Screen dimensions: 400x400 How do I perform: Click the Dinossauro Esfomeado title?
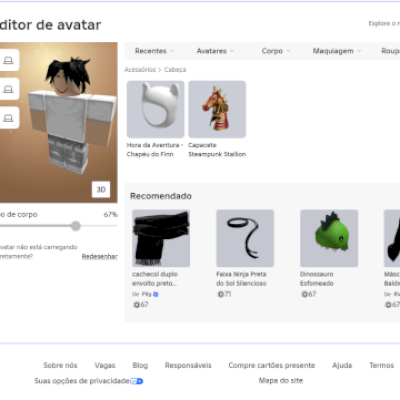click(317, 279)
